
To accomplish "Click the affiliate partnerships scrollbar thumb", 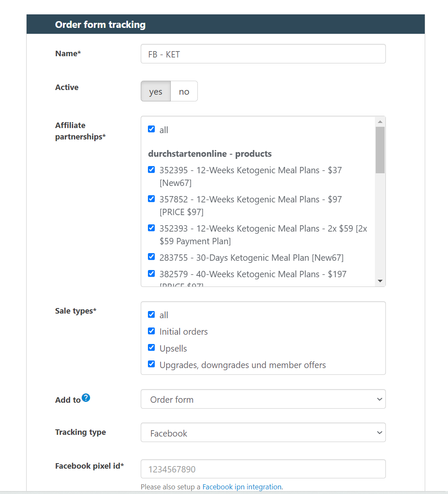I will tap(380, 150).
